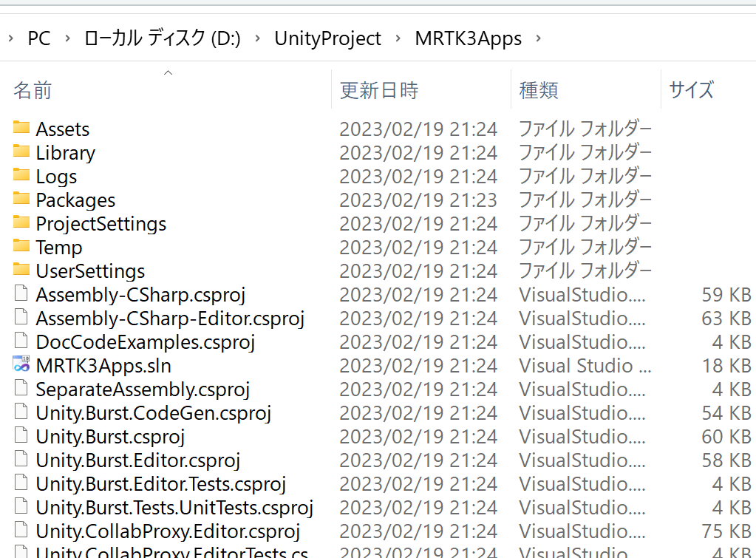756x558 pixels.
Task: Select the UserSettings folder name
Action: tap(91, 271)
